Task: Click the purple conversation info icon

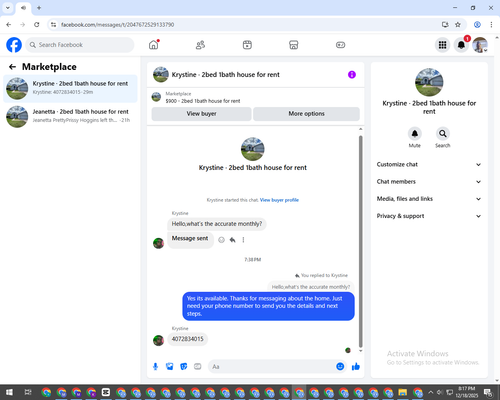Action: (x=352, y=75)
